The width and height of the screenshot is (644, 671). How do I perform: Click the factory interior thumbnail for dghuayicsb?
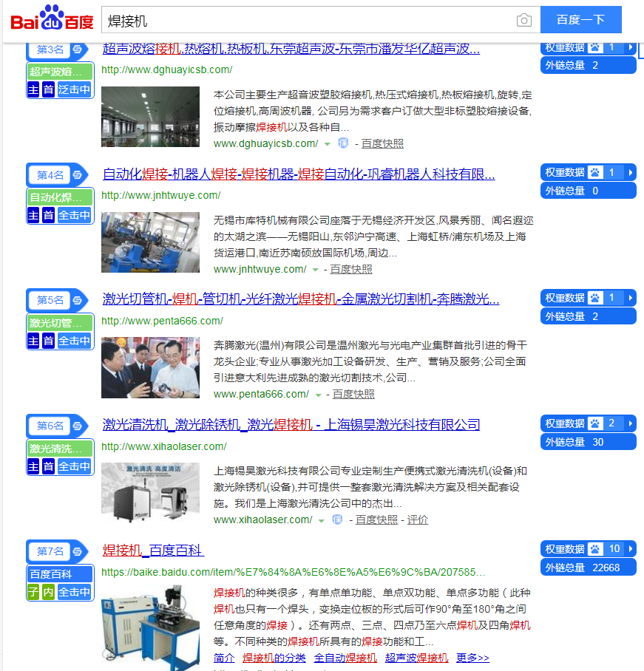point(150,117)
